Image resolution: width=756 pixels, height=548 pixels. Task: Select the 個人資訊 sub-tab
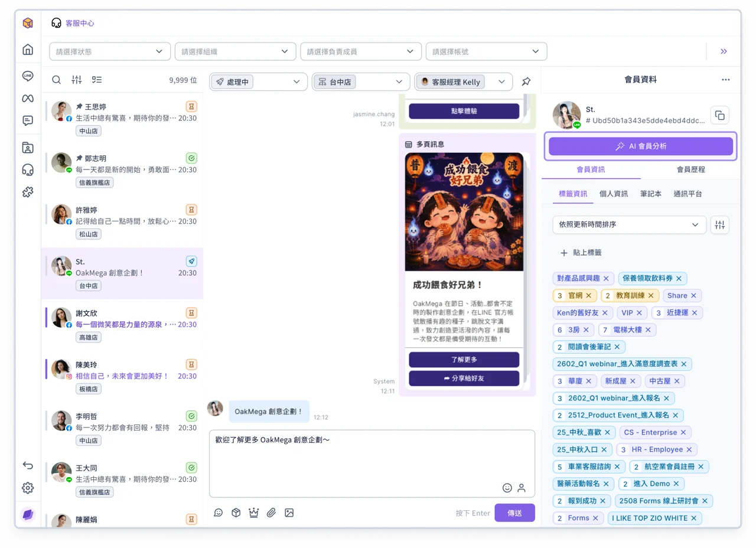[x=614, y=194]
